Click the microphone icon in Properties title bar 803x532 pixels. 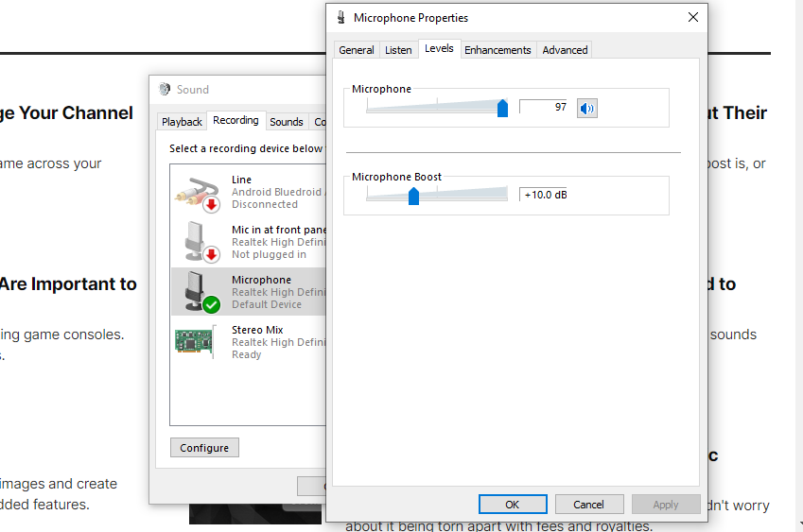point(341,18)
